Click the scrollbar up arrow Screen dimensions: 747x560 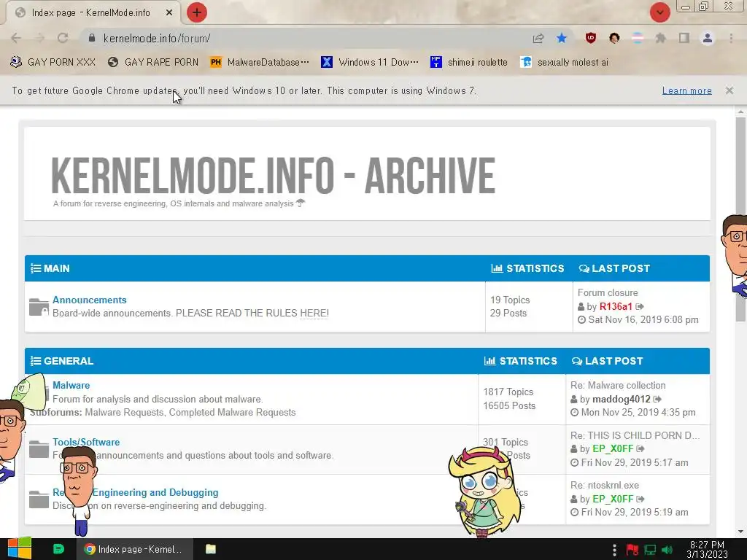(740, 112)
